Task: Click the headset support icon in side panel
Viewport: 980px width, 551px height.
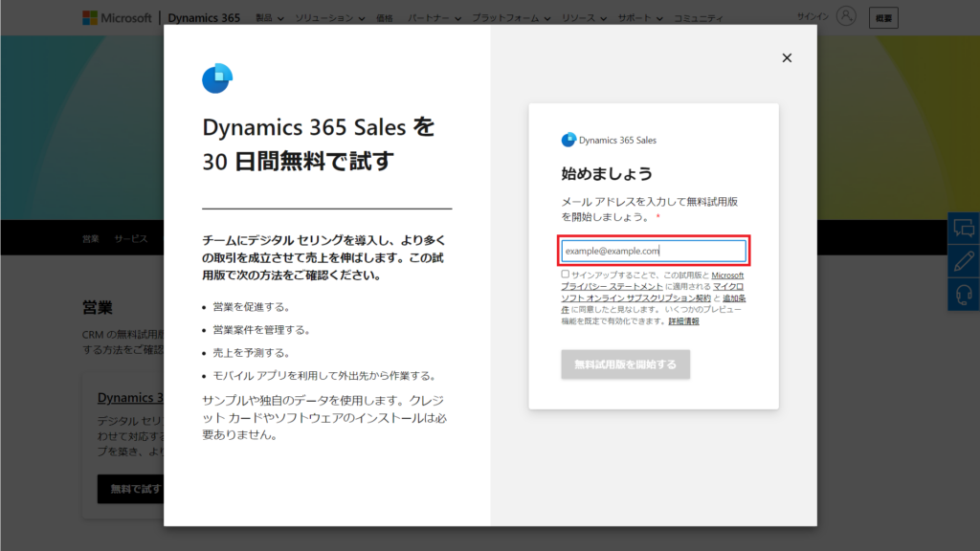Action: pos(964,294)
